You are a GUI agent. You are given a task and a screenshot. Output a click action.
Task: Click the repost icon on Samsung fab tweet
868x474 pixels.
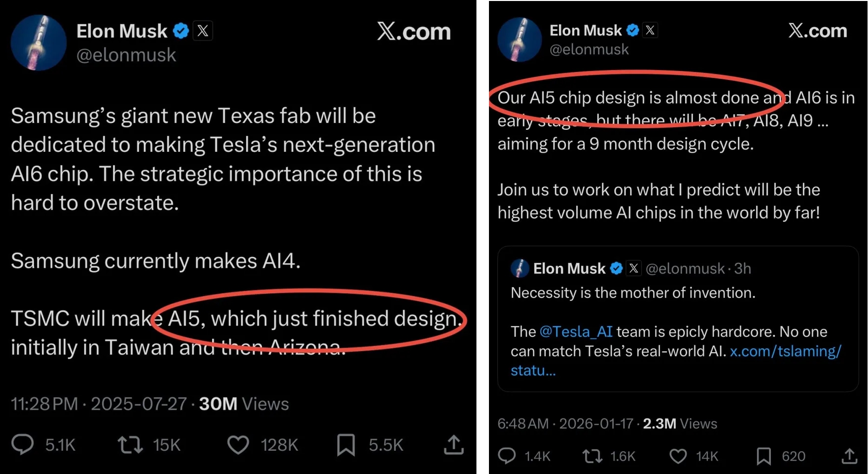click(130, 444)
